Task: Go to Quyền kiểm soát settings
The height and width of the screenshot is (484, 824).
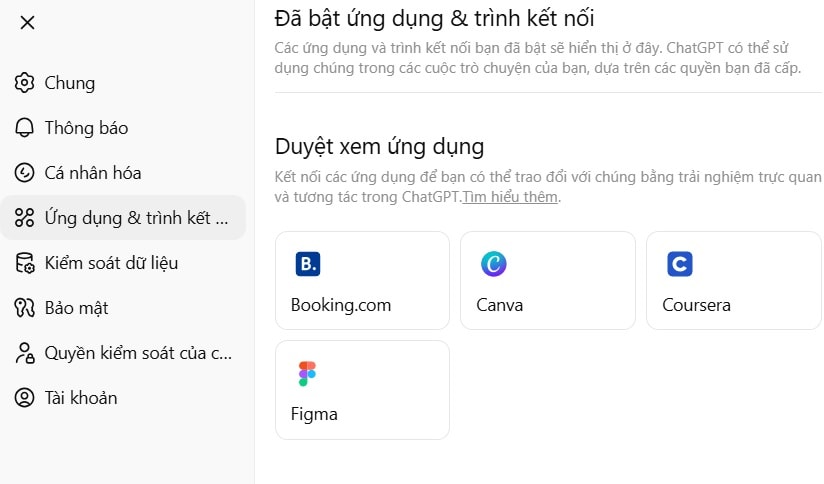Action: click(138, 353)
